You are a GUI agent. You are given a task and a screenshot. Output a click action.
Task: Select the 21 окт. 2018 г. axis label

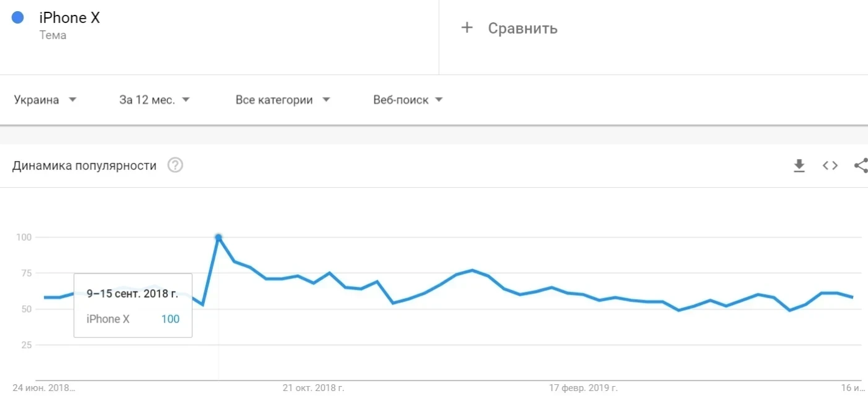(314, 388)
